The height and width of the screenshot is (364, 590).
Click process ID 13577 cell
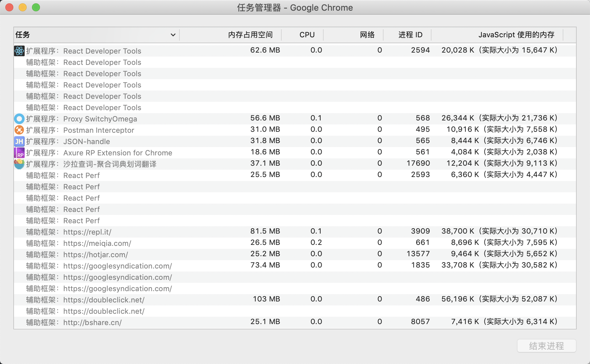[418, 254]
